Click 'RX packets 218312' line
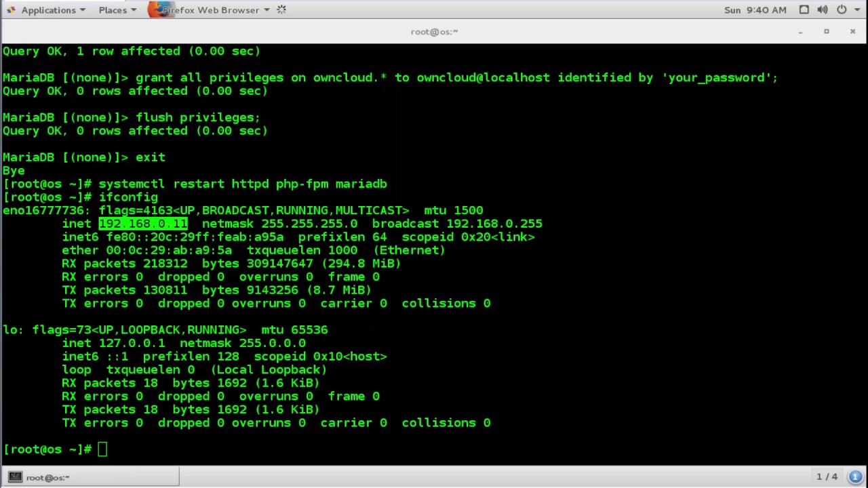The image size is (868, 488). [125, 264]
